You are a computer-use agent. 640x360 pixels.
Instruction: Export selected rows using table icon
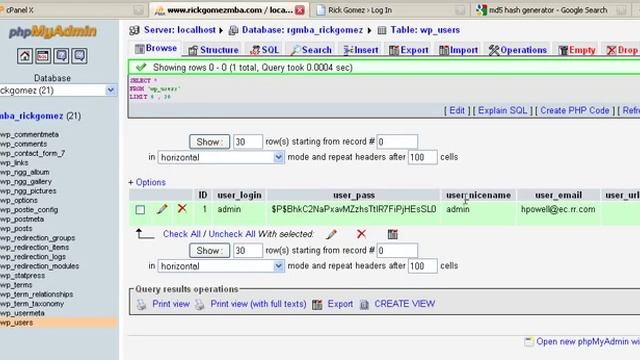pyautogui.click(x=393, y=234)
